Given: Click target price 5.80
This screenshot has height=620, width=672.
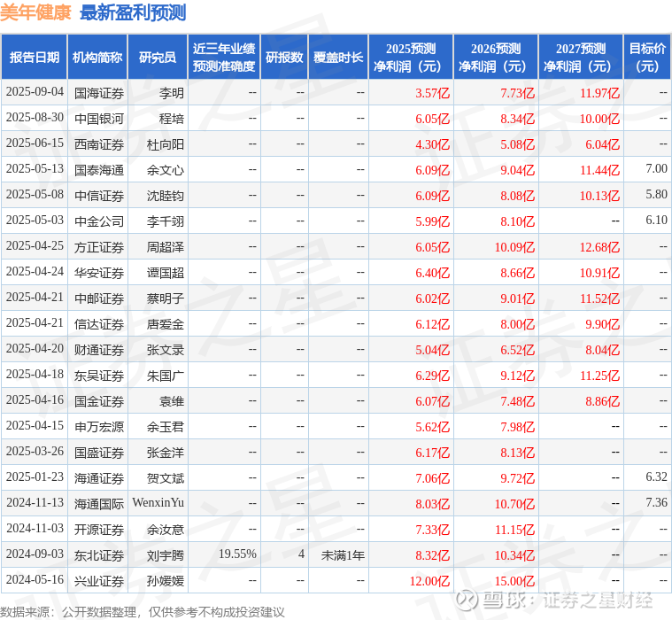Looking at the screenshot, I should (x=656, y=194).
